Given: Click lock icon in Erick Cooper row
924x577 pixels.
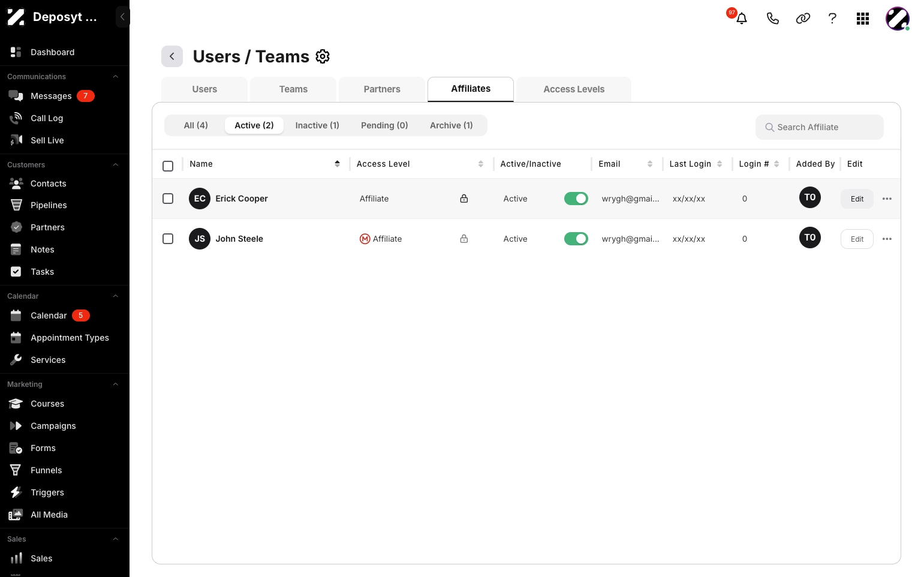Looking at the screenshot, I should point(464,199).
